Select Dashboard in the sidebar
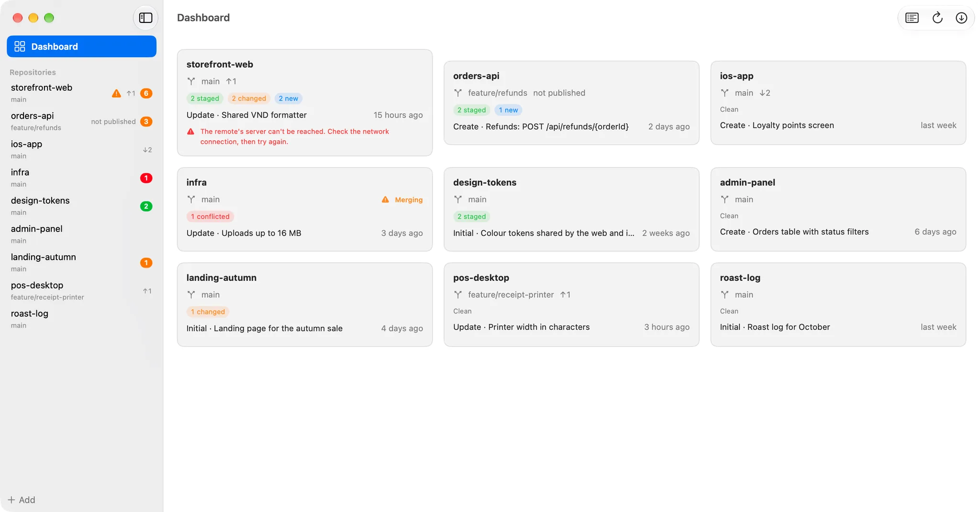The height and width of the screenshot is (512, 980). [x=81, y=46]
